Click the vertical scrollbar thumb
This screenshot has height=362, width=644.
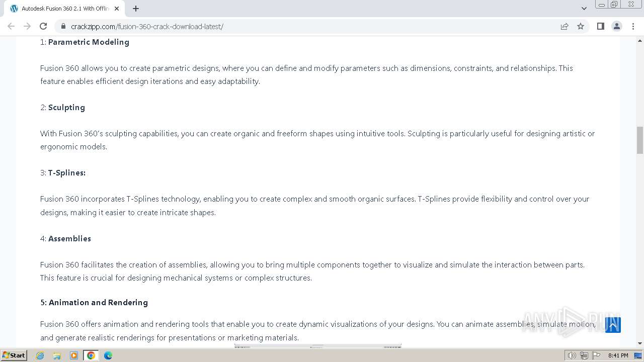(x=640, y=140)
